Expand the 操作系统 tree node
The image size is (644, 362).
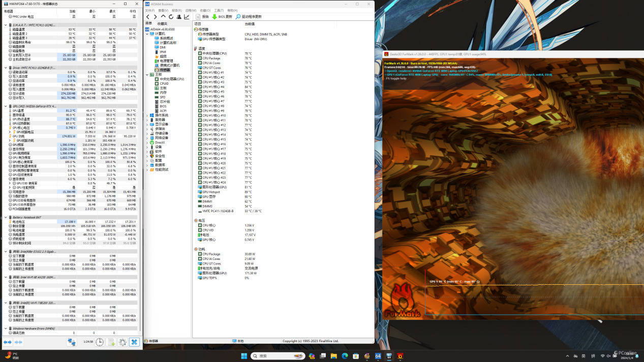(x=147, y=115)
